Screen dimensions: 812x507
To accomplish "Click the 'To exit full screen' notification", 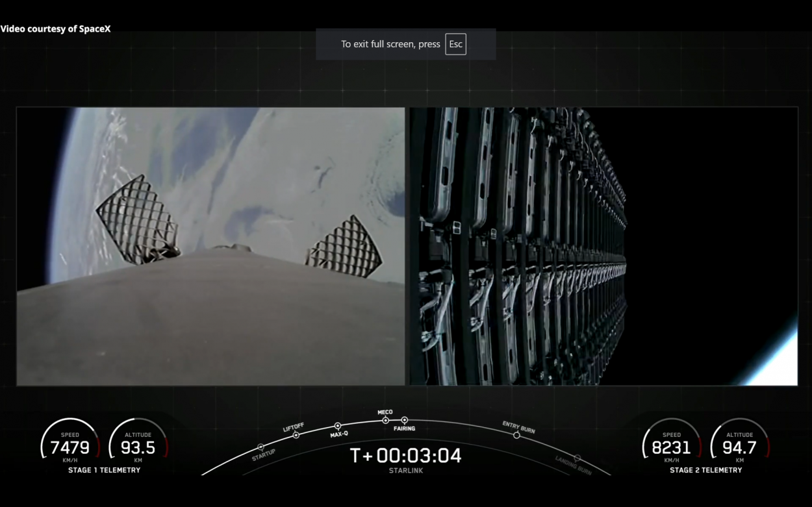I will [390, 44].
